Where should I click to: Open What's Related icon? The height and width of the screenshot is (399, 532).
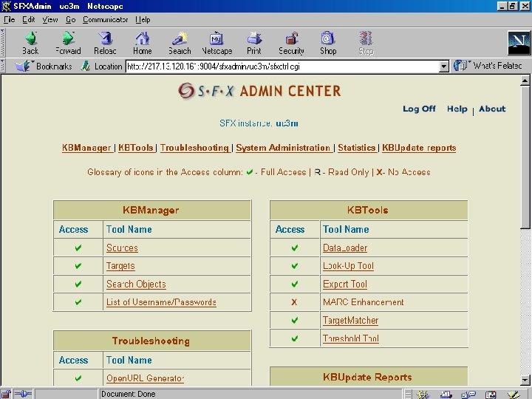point(460,66)
